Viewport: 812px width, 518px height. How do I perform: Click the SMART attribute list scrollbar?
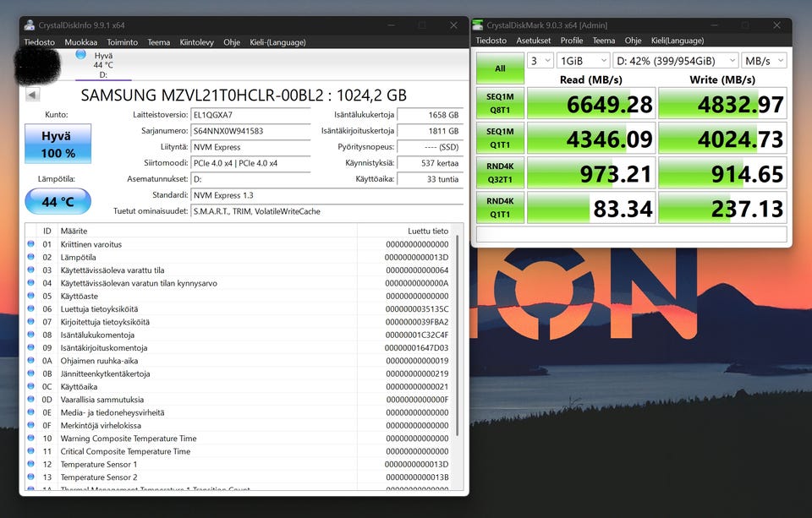457,335
